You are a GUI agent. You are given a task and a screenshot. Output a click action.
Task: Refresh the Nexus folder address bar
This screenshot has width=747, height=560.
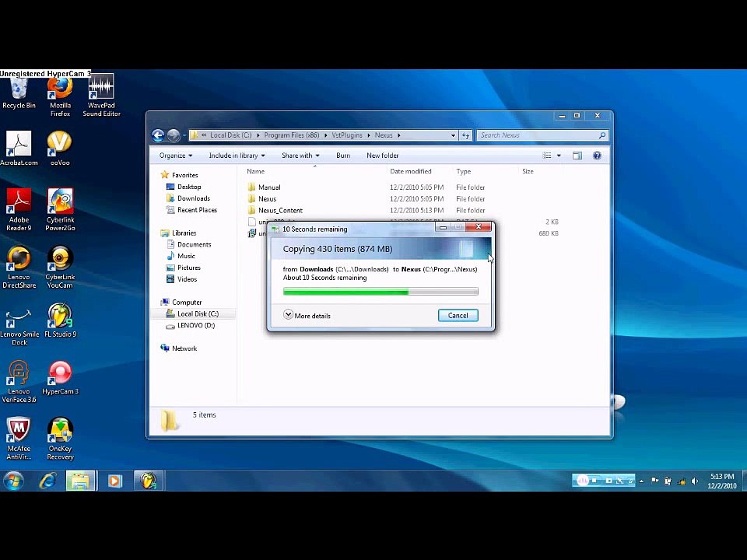466,135
